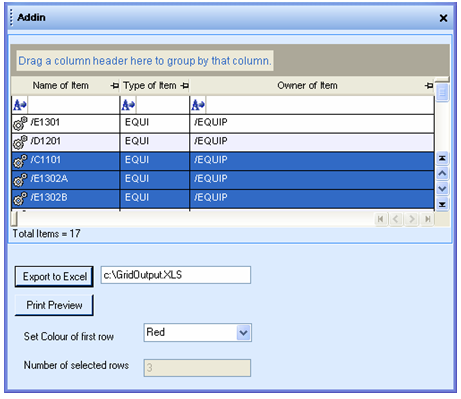Click /EQUIP owner cell in /E1302B row
Screen dimensions: 461x399
[x=312, y=199]
